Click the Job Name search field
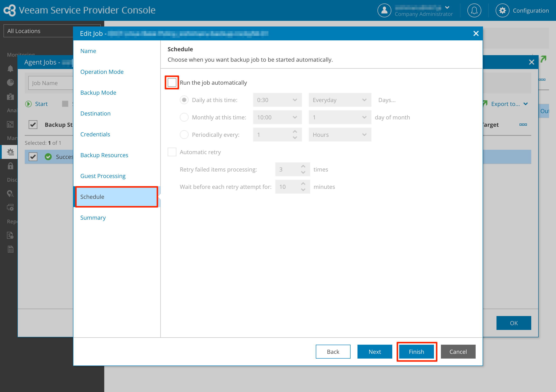 pos(51,83)
